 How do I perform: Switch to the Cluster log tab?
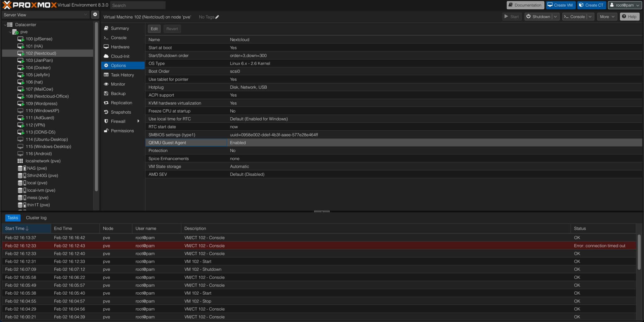pos(36,218)
